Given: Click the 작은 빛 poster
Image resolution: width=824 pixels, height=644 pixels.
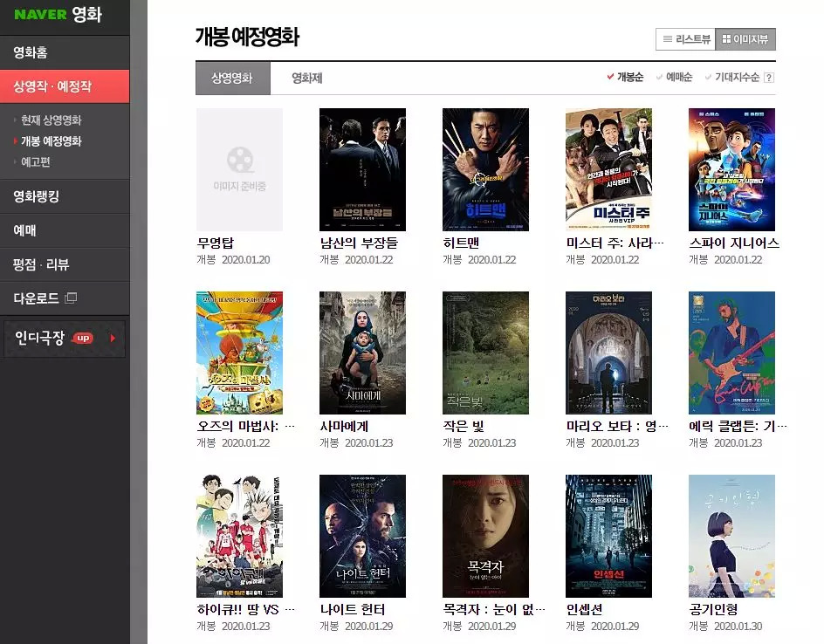Looking at the screenshot, I should click(485, 353).
